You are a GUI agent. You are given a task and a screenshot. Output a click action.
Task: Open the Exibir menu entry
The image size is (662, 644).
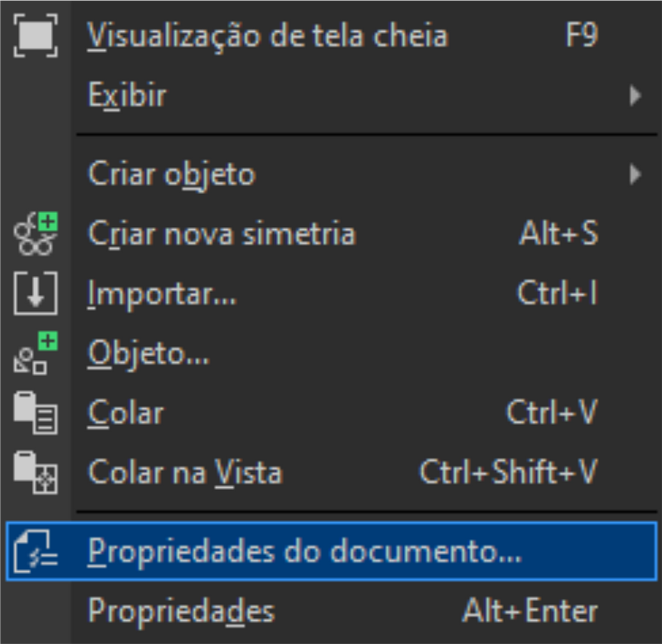[127, 95]
